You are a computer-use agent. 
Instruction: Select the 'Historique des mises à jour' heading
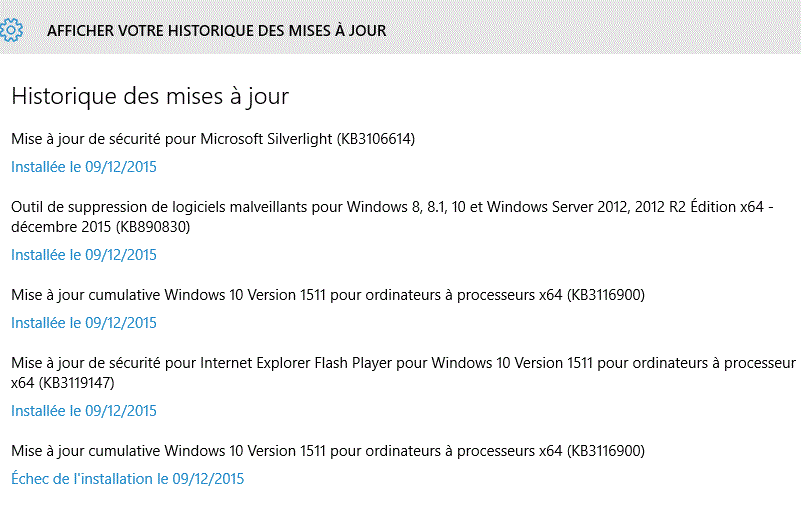pos(150,97)
